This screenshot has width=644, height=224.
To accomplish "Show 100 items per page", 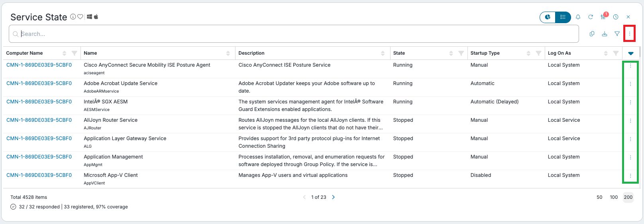I will 614,197.
